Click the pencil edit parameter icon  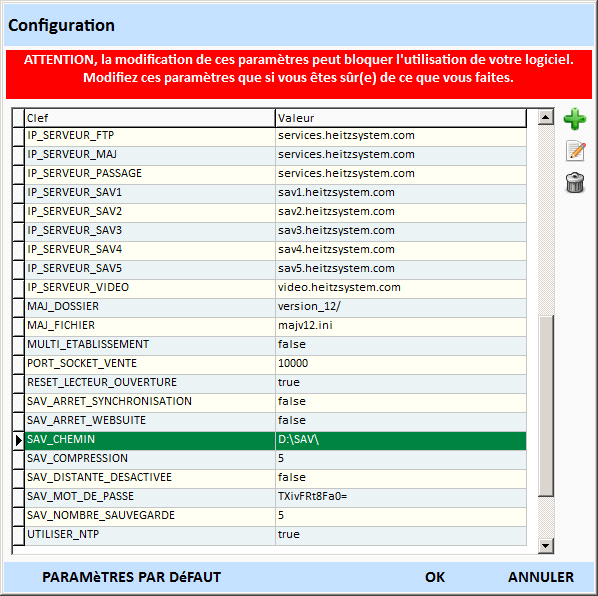point(575,151)
